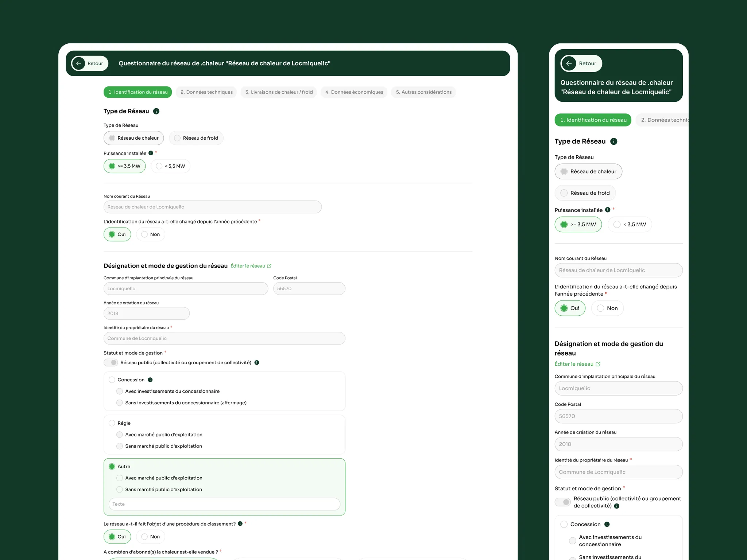747x560 pixels.
Task: Toggle mobile Réseau public switch
Action: (563, 502)
